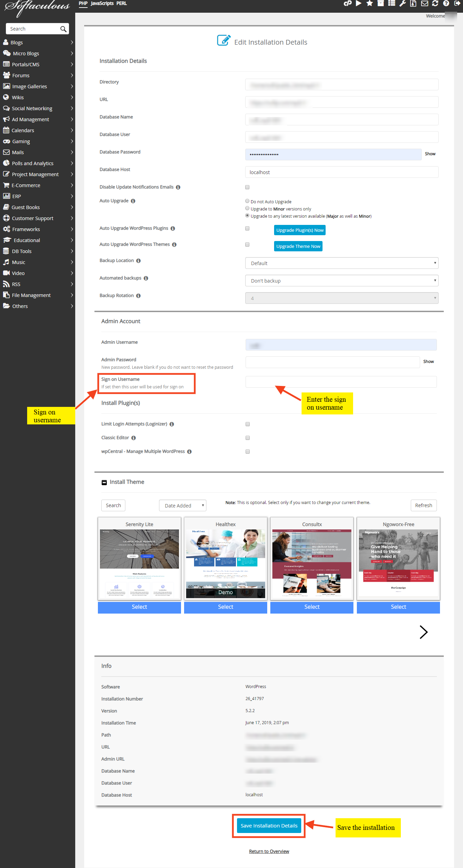This screenshot has width=463, height=868.
Task: Open the installations archive box icon
Action: (x=381, y=3)
